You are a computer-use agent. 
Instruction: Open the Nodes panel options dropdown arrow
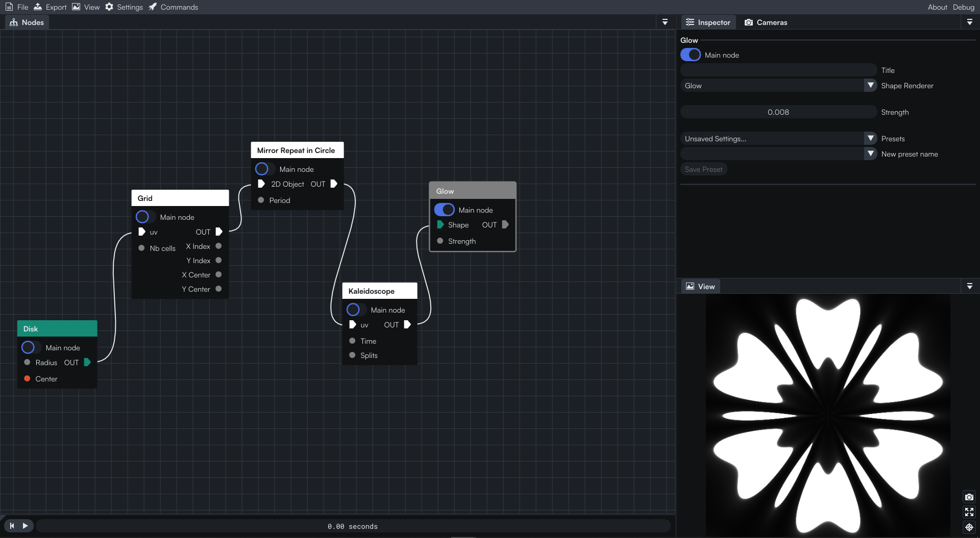[x=665, y=22]
